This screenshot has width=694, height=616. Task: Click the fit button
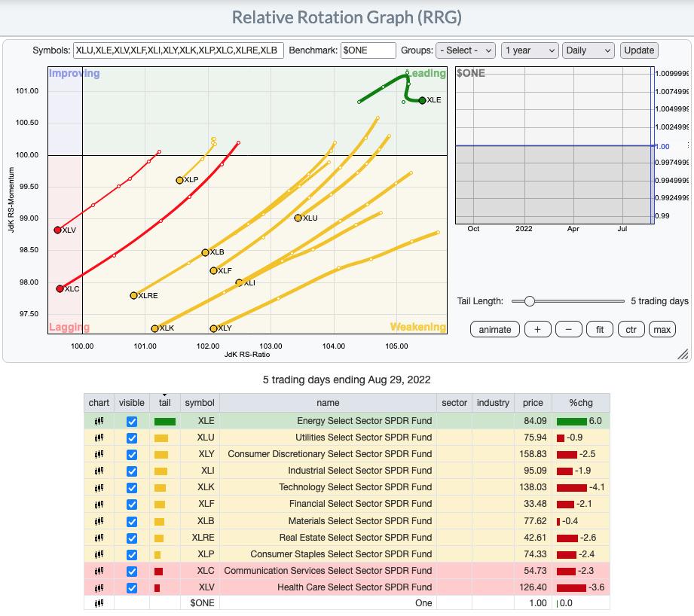click(x=600, y=329)
